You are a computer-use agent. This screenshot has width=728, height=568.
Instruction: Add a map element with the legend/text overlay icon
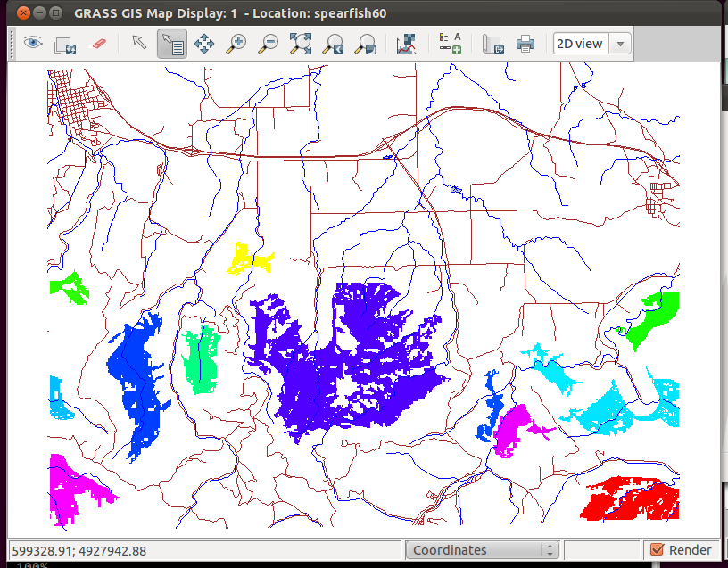pos(450,44)
